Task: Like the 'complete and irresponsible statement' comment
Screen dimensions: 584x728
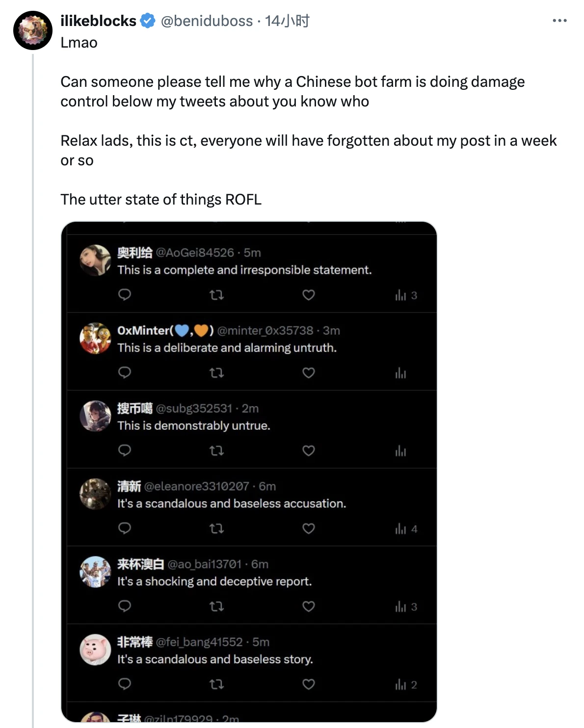Action: point(308,295)
